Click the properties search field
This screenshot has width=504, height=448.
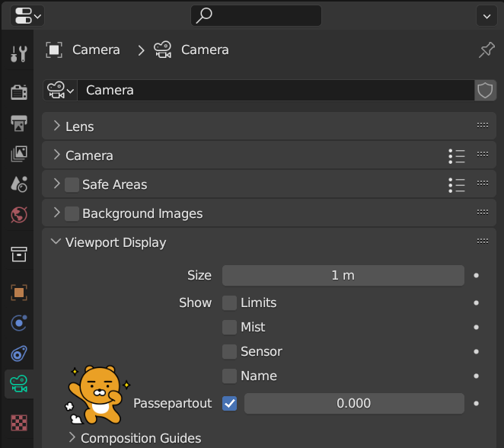(x=256, y=15)
